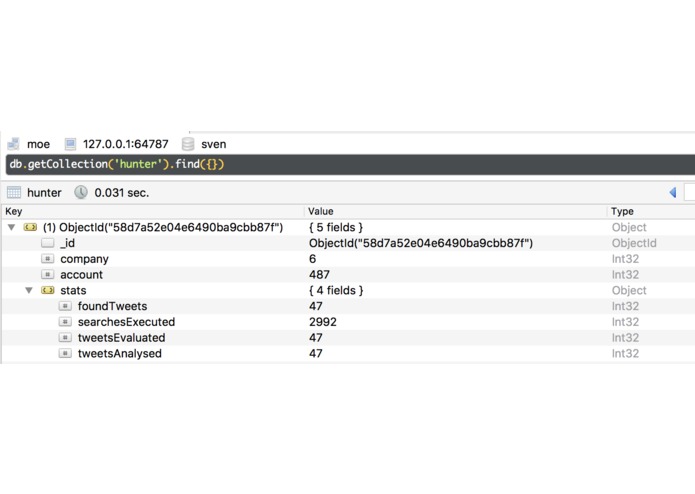This screenshot has height=494, width=695.
Task: Click the _id field icon
Action: tap(47, 243)
